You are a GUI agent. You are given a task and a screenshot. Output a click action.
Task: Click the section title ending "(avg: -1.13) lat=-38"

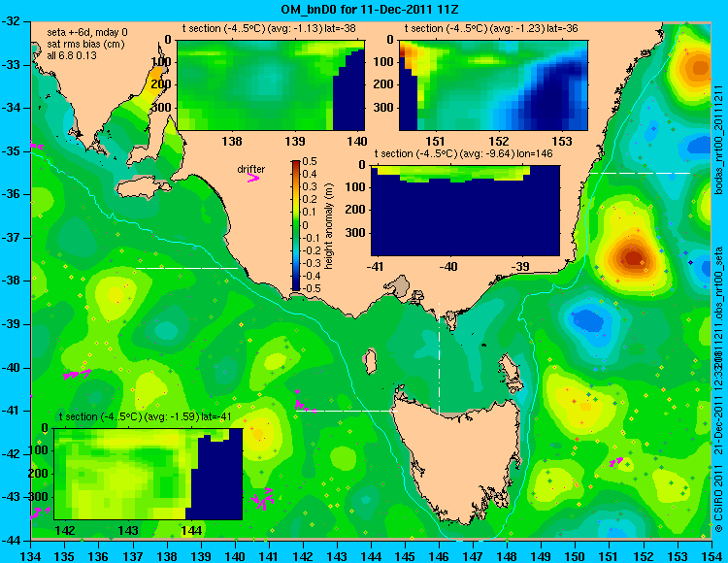pyautogui.click(x=269, y=28)
